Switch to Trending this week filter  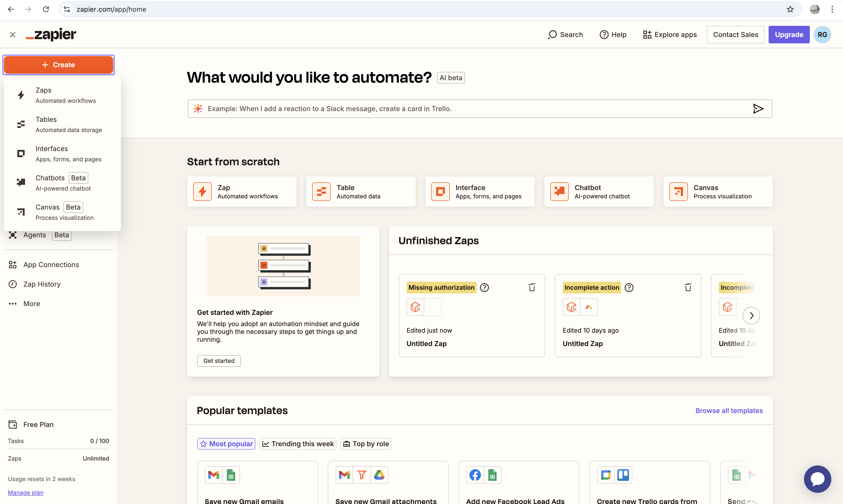click(x=298, y=444)
